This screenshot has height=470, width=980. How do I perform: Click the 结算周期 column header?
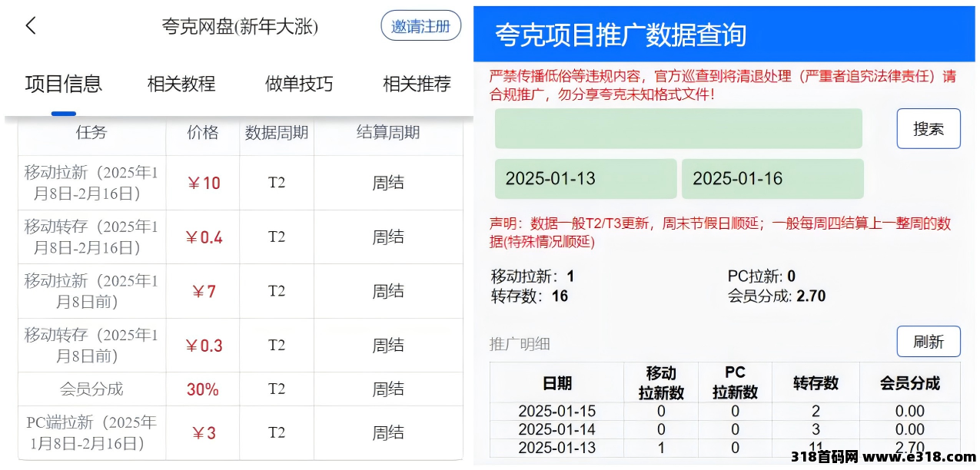point(388,133)
